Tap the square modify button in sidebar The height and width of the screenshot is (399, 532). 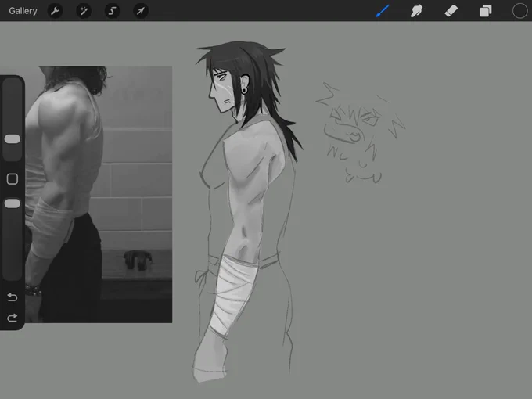pos(13,179)
